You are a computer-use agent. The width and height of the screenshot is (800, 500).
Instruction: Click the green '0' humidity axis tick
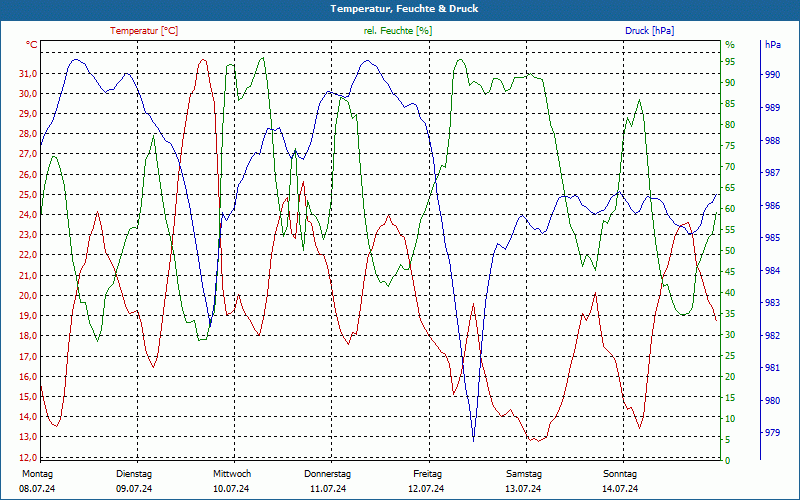728,460
